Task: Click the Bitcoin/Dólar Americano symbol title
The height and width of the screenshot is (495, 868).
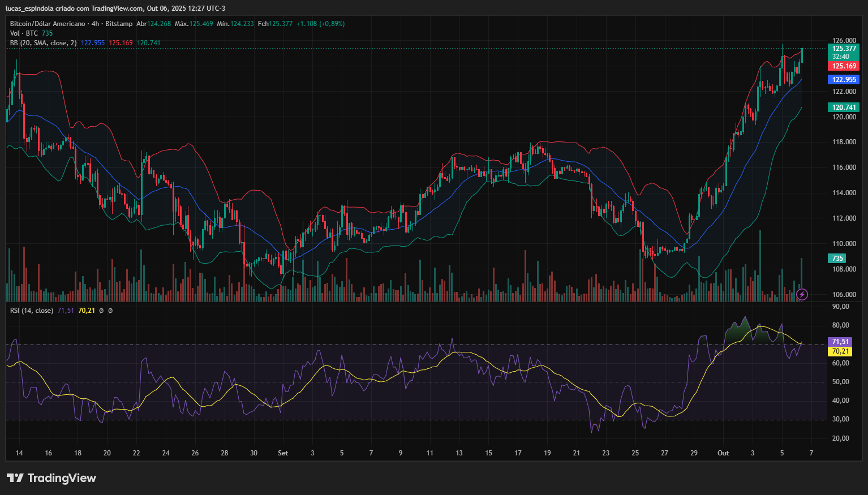Action: tap(48, 24)
